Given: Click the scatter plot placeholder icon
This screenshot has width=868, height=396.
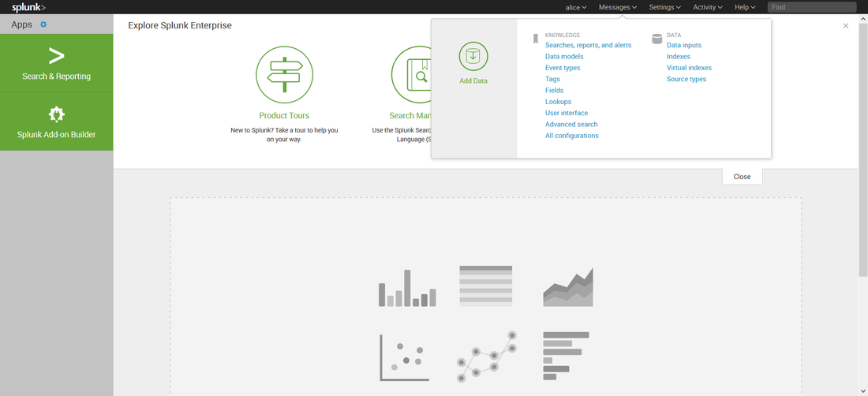Looking at the screenshot, I should [404, 358].
